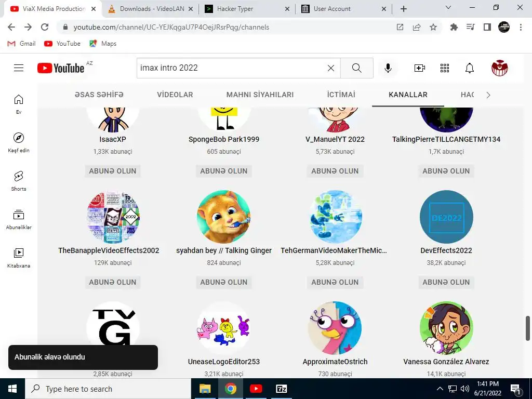Subscribe to IsaacXP
This screenshot has width=532, height=399.
point(113,171)
